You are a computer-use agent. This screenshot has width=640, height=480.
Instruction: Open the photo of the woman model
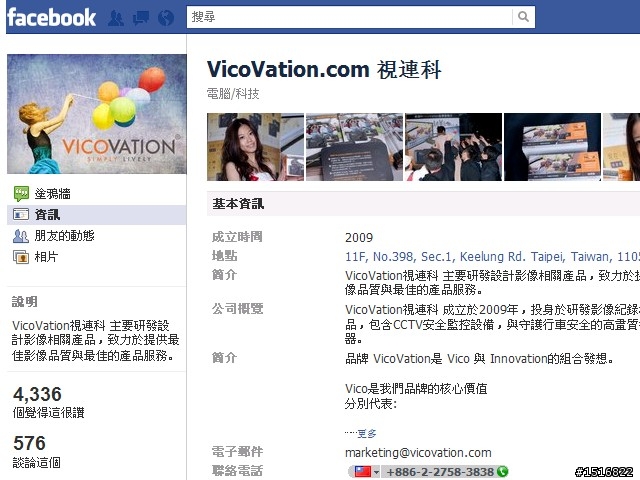click(x=256, y=147)
